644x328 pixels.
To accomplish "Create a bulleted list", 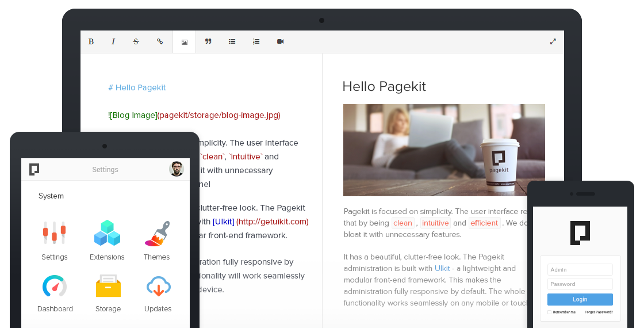I will (x=232, y=41).
